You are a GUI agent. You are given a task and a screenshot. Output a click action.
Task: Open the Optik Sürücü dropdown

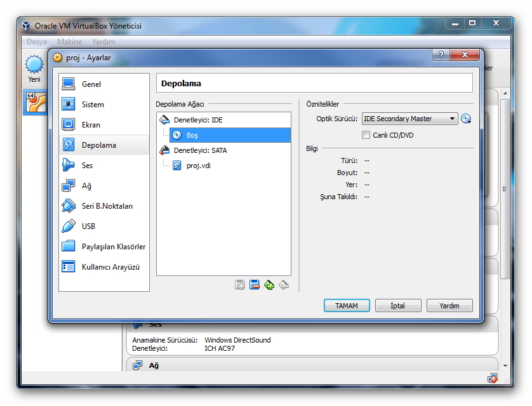pyautogui.click(x=410, y=119)
